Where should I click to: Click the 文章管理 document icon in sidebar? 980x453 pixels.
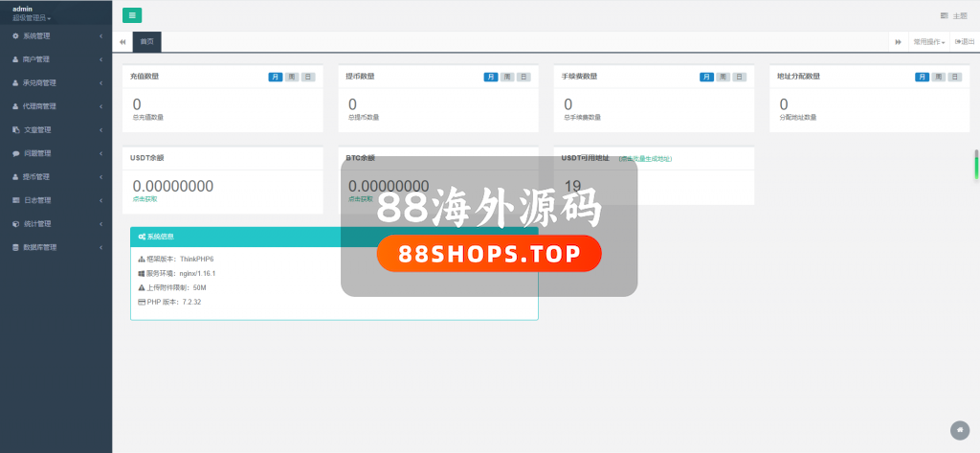tap(15, 129)
